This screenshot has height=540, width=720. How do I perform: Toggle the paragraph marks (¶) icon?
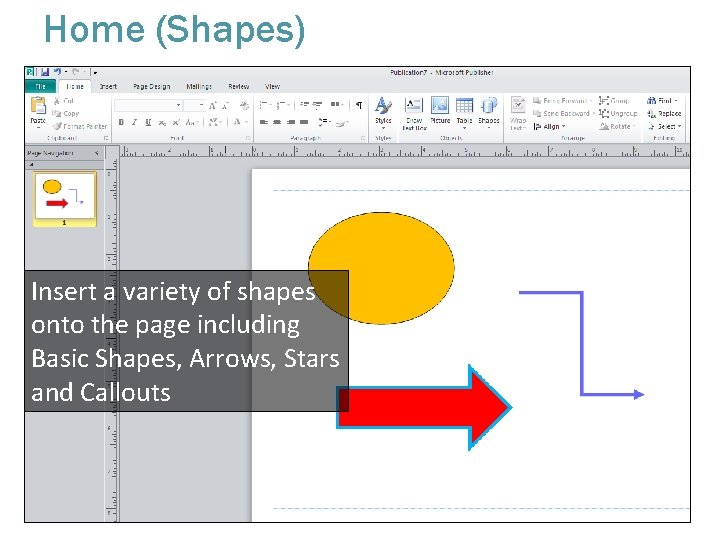click(359, 106)
